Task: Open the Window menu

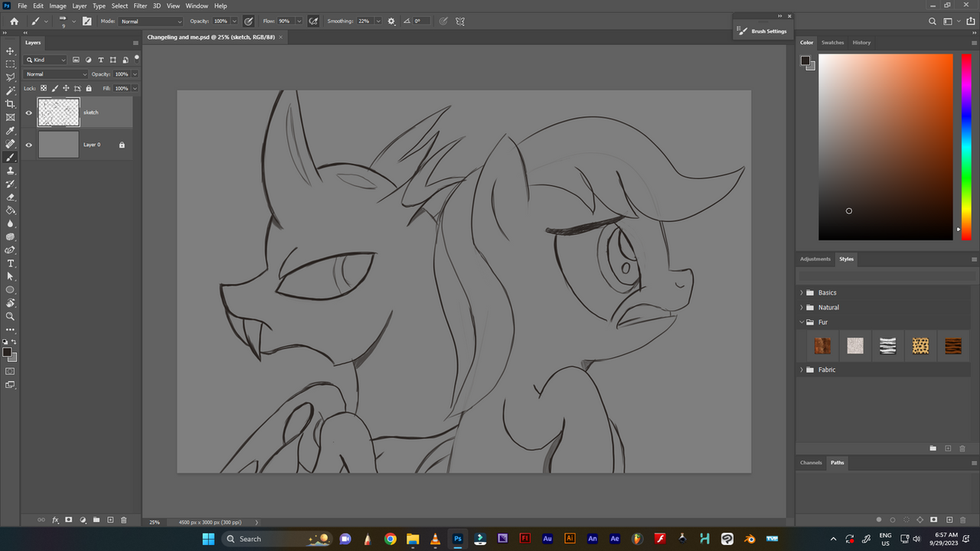Action: [x=197, y=5]
